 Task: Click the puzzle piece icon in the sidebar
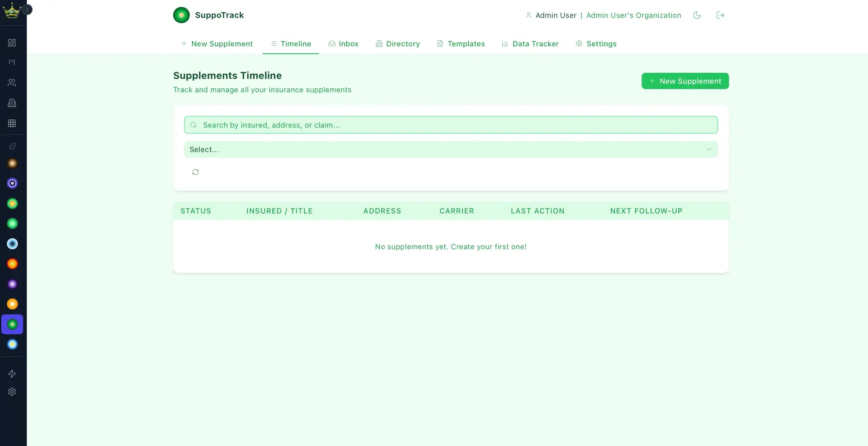pos(12,146)
